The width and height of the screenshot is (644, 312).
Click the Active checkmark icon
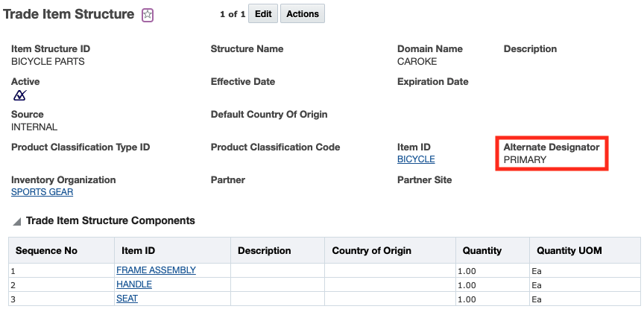pos(20,95)
